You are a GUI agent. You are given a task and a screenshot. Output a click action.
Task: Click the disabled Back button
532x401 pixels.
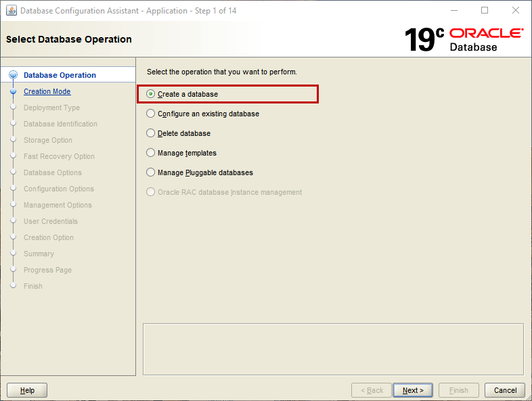pos(372,390)
